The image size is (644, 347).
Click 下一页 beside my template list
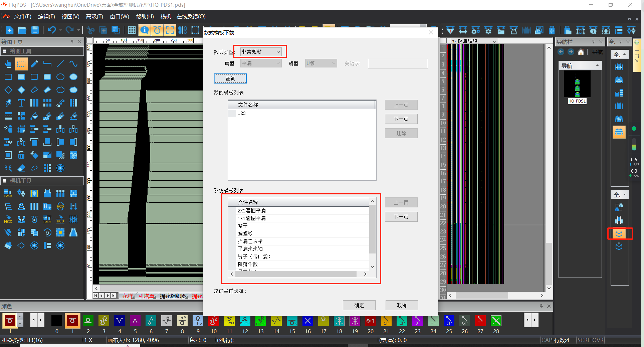pos(401,119)
